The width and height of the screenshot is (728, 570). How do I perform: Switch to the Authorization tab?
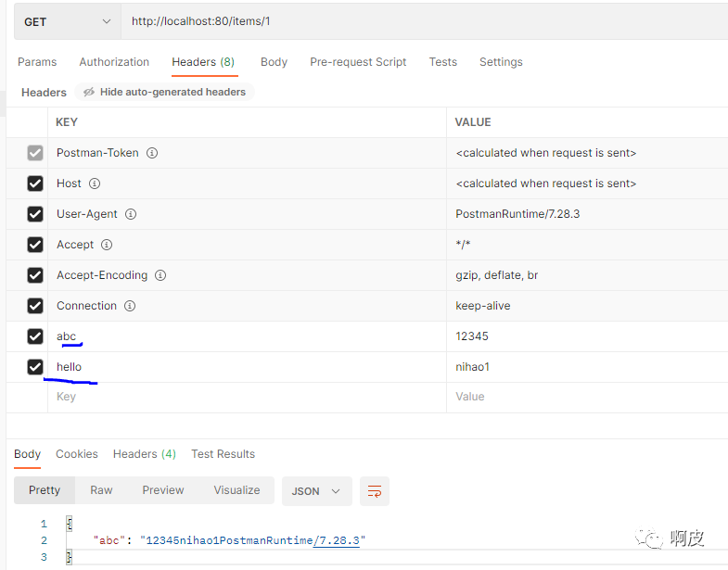[114, 62]
